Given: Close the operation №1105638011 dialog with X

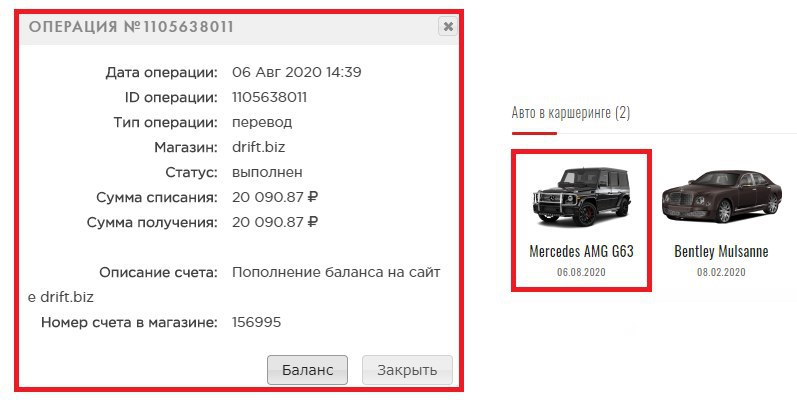Looking at the screenshot, I should click(448, 26).
